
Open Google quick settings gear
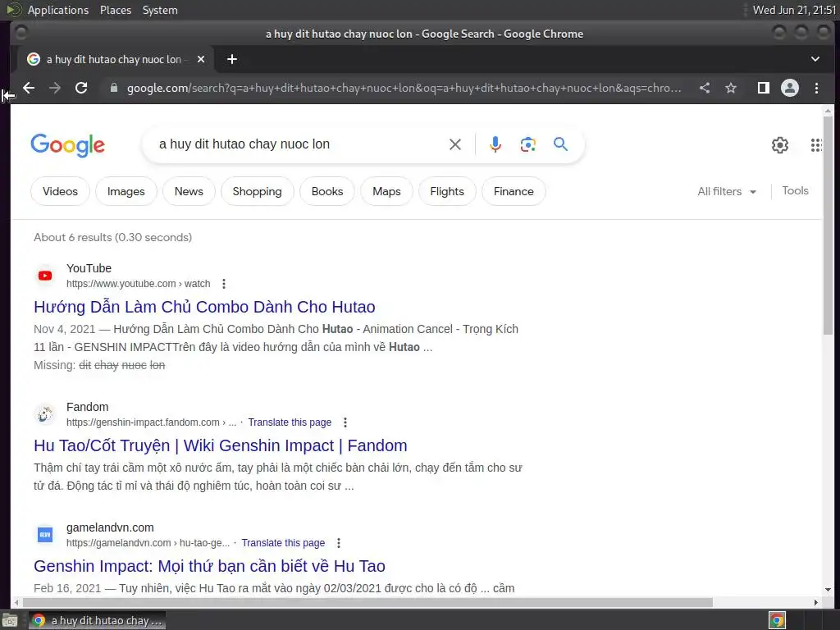point(780,144)
